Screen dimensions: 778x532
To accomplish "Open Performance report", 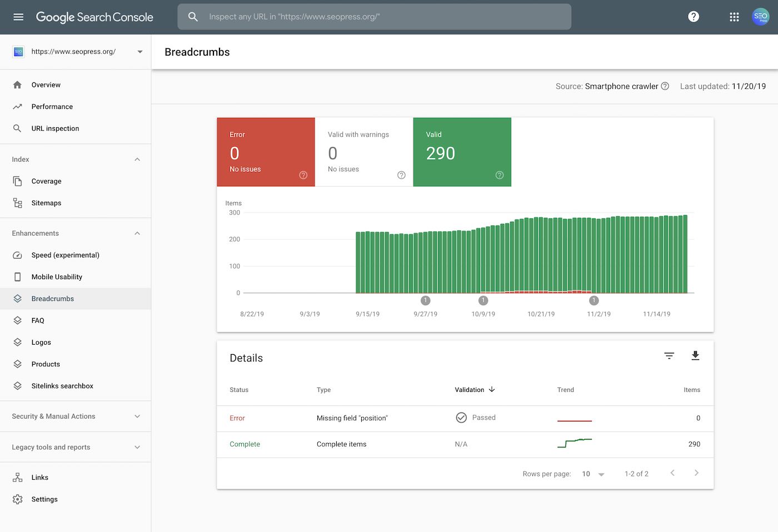I will pyautogui.click(x=76, y=107).
